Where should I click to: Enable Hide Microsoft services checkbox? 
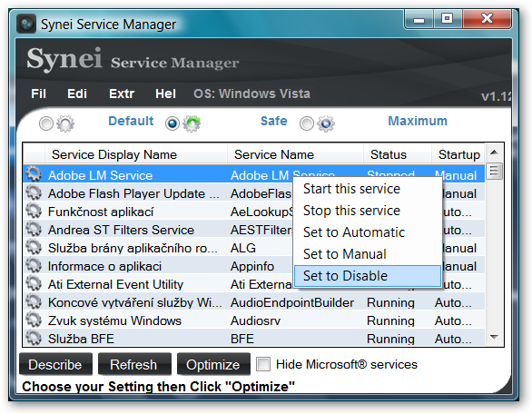(263, 364)
